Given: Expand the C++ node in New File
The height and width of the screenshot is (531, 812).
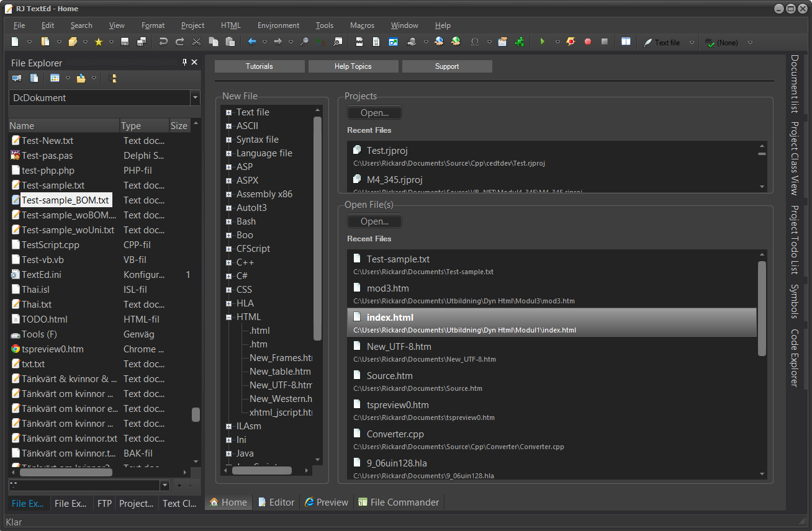Looking at the screenshot, I should pyautogui.click(x=229, y=262).
